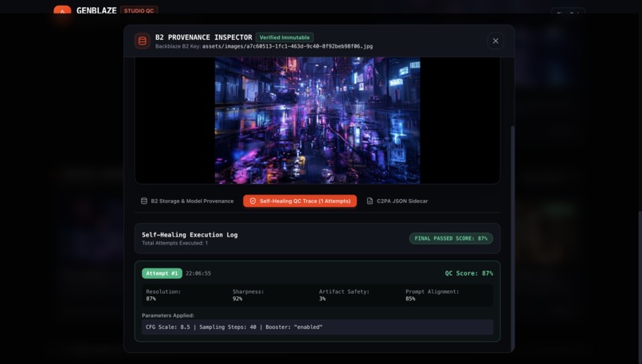Click the Verified Immutable badge
This screenshot has height=364, width=642.
[284, 37]
